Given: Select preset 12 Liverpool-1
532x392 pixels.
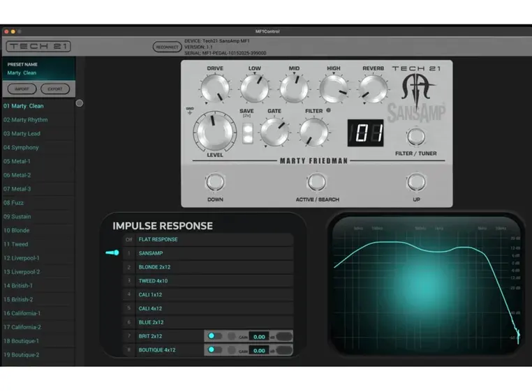Looking at the screenshot, I should [38, 258].
